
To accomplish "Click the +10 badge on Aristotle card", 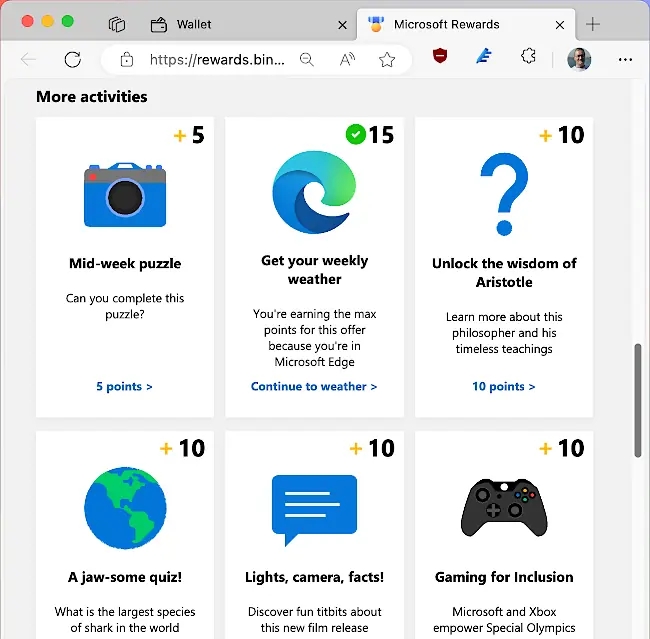I will (562, 135).
